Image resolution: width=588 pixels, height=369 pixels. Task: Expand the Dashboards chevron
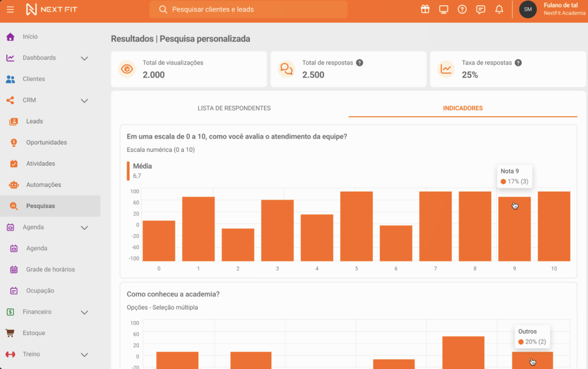click(x=84, y=58)
